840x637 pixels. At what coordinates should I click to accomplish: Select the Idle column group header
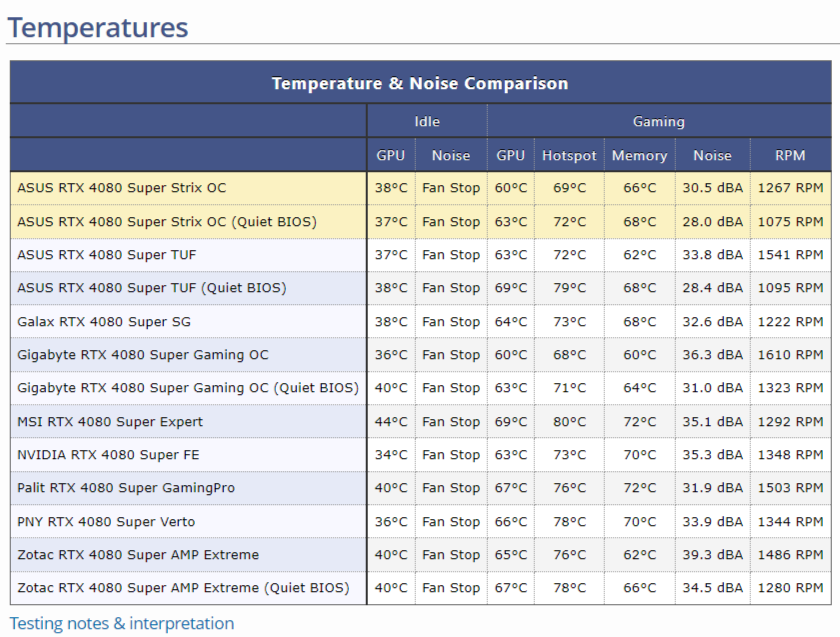click(427, 121)
